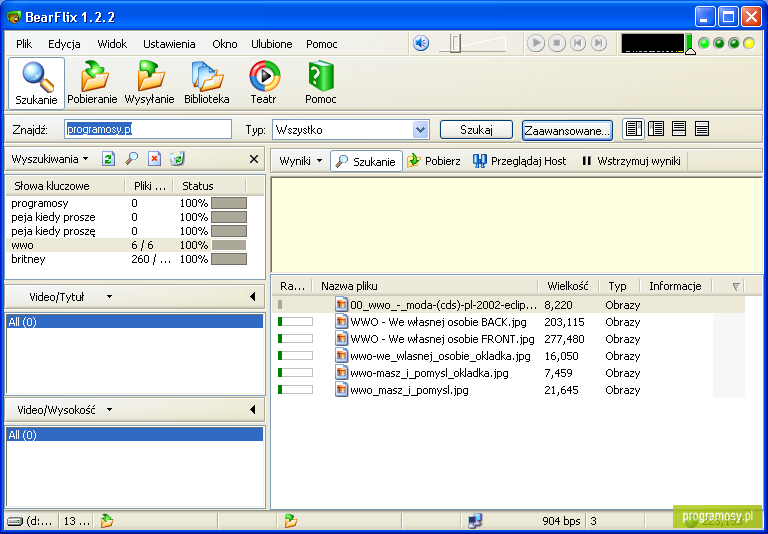Open the Pomoc menu
Image resolution: width=768 pixels, height=534 pixels.
pos(322,44)
